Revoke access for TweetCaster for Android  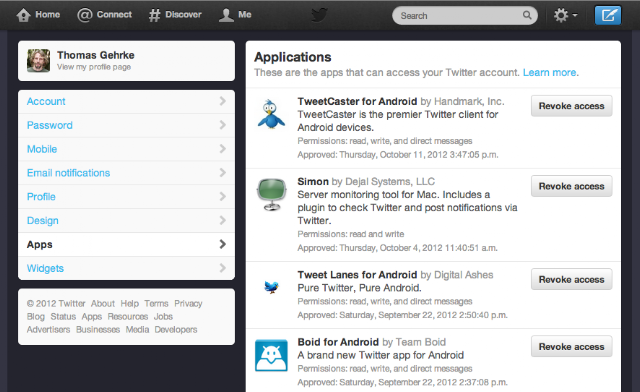tap(571, 106)
